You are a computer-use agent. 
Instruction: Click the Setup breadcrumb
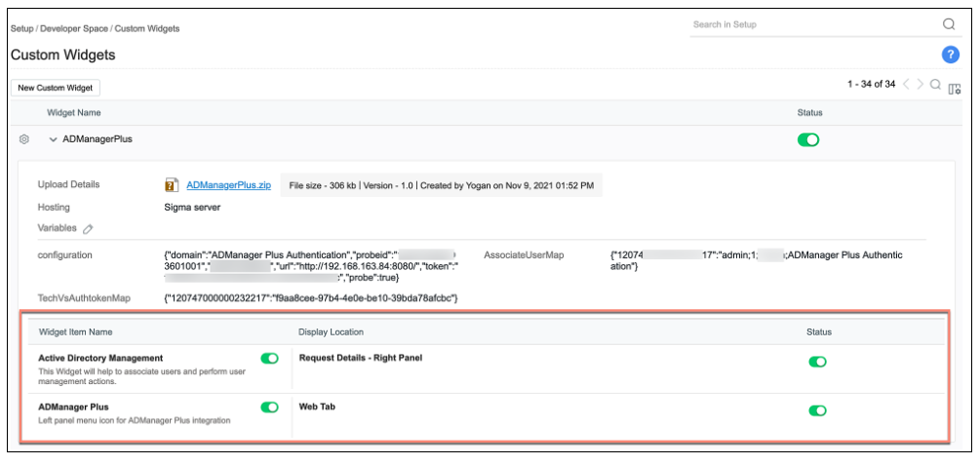click(21, 28)
